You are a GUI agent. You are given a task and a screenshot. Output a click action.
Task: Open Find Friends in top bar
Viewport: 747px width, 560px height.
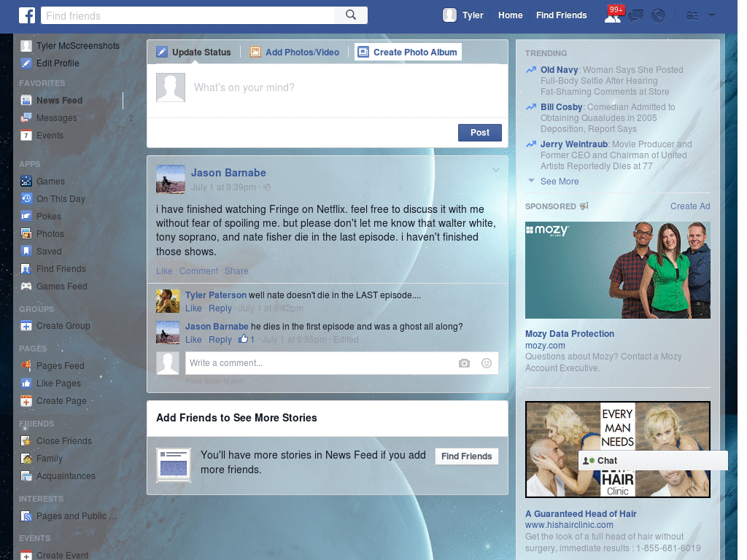point(561,15)
